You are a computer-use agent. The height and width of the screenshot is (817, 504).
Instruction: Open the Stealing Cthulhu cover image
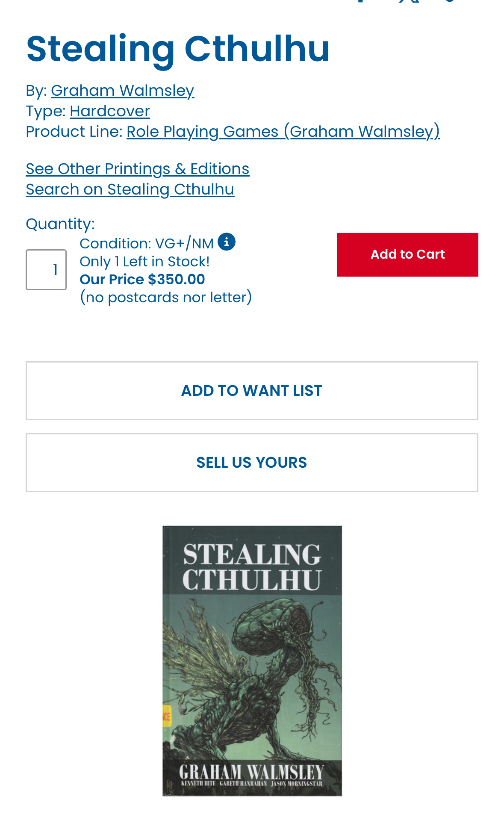tap(252, 661)
